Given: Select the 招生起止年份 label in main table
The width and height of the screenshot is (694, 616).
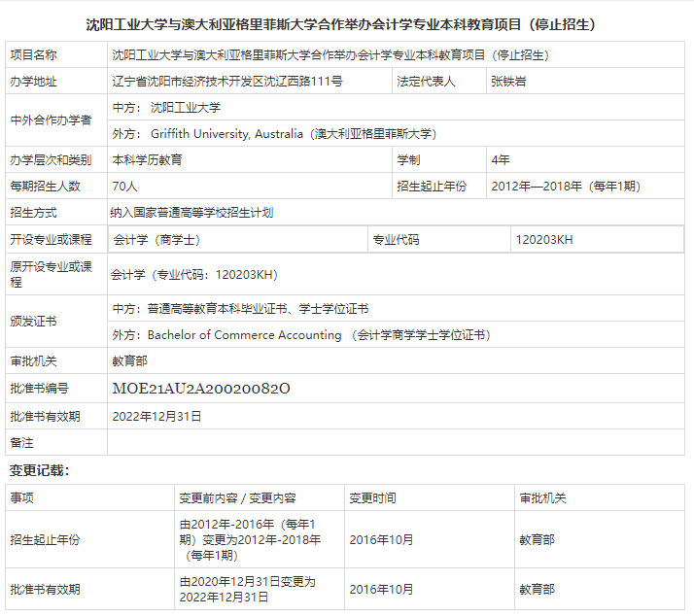Looking at the screenshot, I should click(x=432, y=186).
